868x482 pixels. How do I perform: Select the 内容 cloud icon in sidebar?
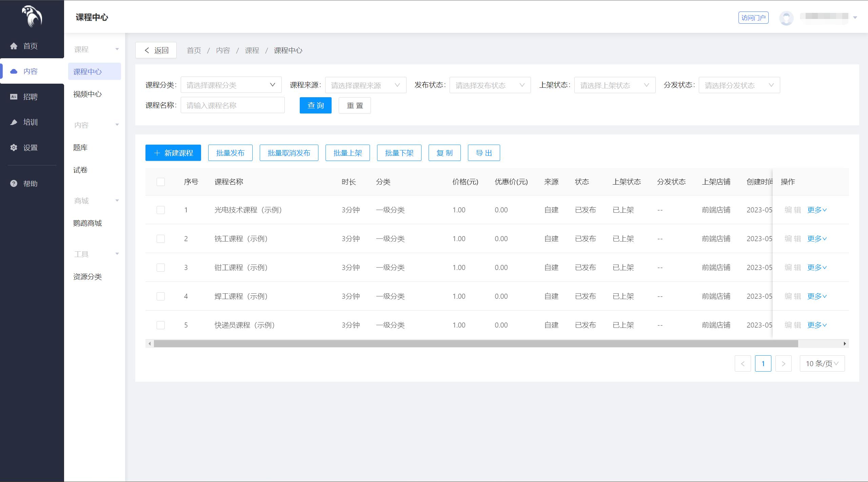point(14,71)
